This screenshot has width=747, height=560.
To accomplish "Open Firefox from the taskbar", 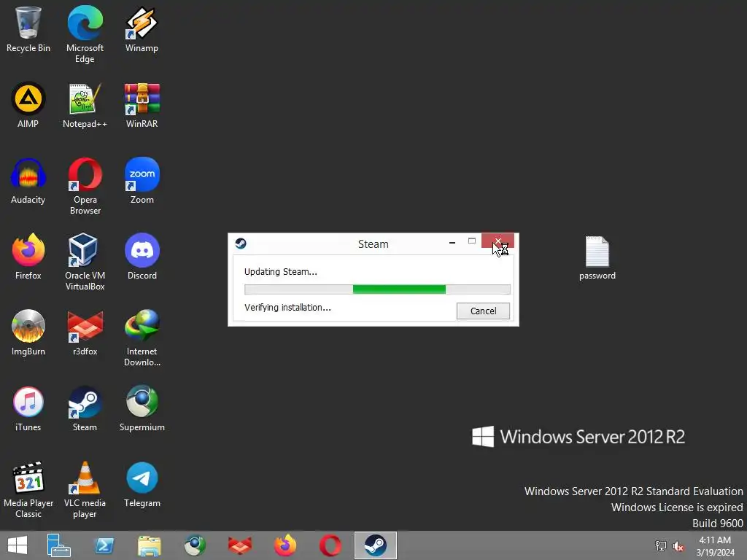I will (x=285, y=545).
